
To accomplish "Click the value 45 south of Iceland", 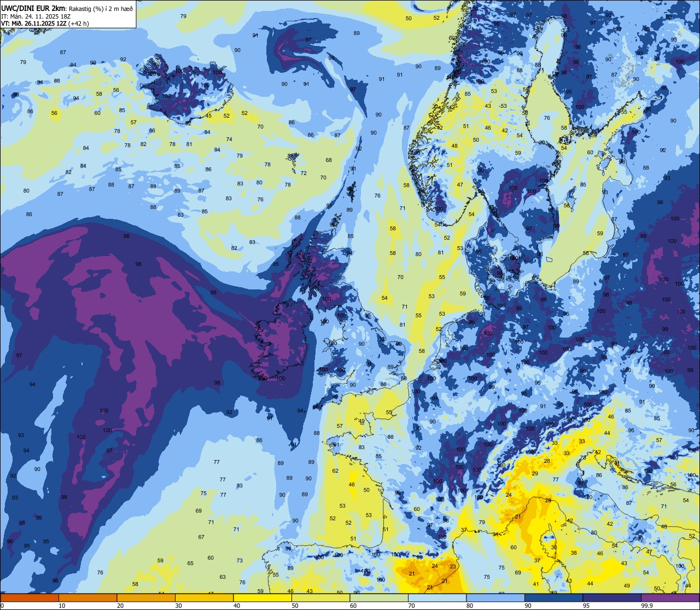I will coord(208,116).
